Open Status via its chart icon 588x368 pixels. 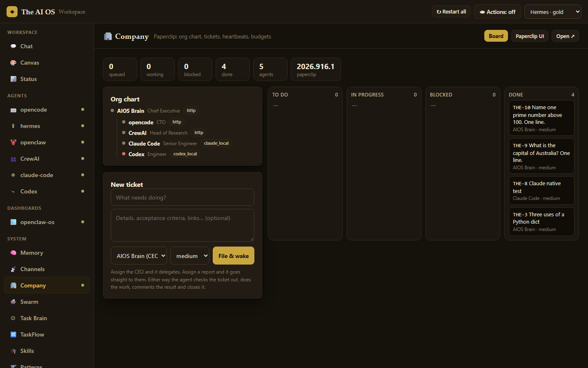click(13, 79)
